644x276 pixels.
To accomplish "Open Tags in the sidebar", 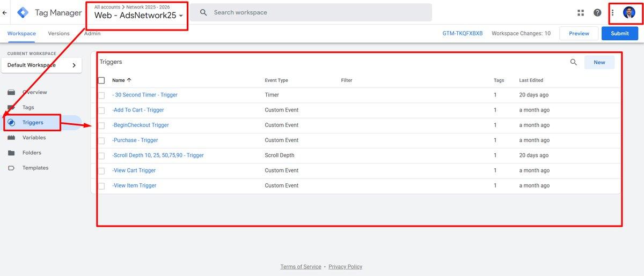I will pos(28,107).
